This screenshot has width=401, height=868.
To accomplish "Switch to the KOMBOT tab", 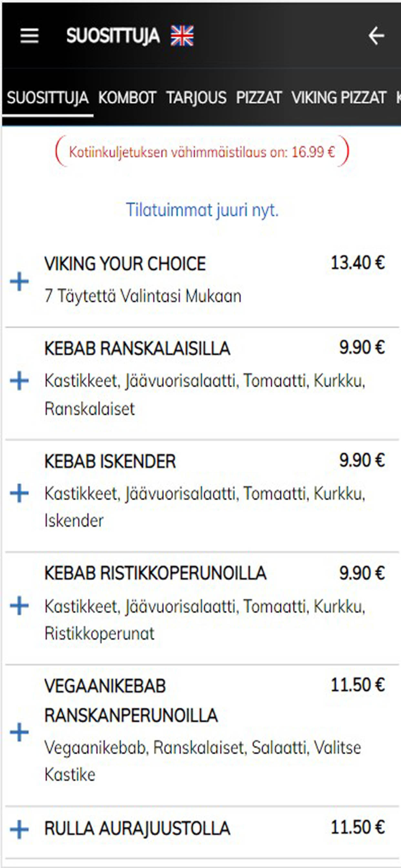I will tap(127, 98).
